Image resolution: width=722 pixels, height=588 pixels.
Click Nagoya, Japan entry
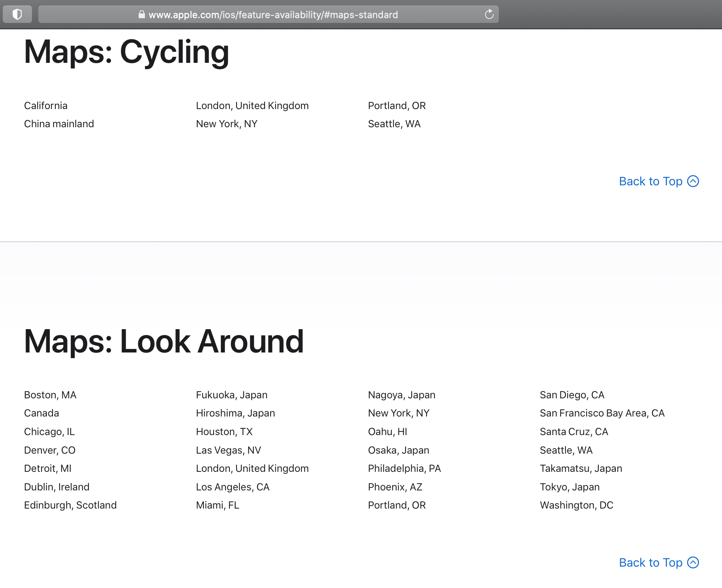(402, 395)
